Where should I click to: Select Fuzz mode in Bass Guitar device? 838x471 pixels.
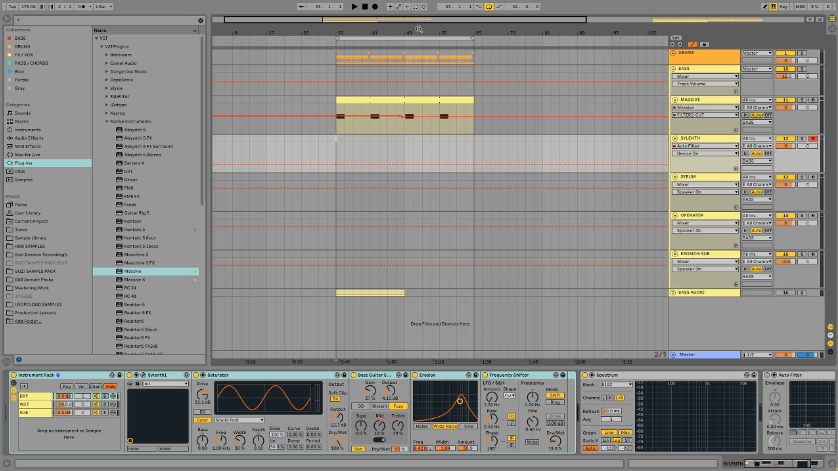coord(398,406)
